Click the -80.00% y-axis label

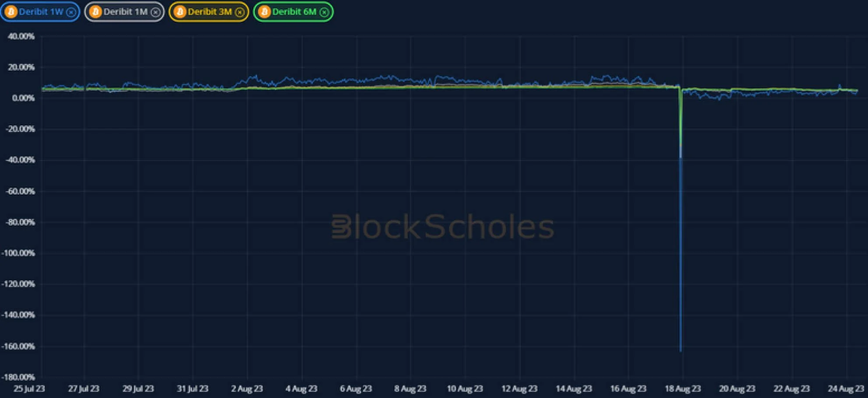click(x=20, y=222)
